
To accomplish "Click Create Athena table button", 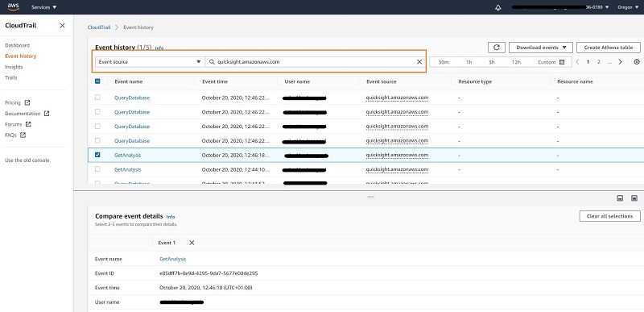I will click(x=609, y=48).
